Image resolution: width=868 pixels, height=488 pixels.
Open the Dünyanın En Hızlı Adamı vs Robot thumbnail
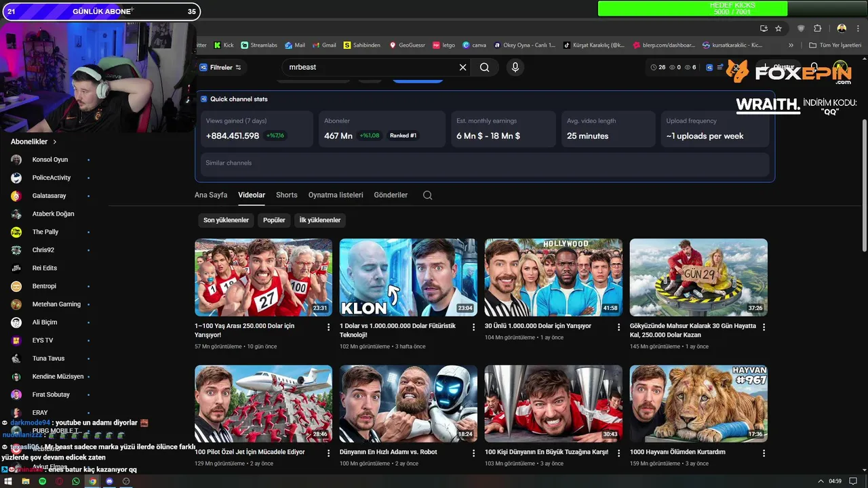[x=408, y=404]
